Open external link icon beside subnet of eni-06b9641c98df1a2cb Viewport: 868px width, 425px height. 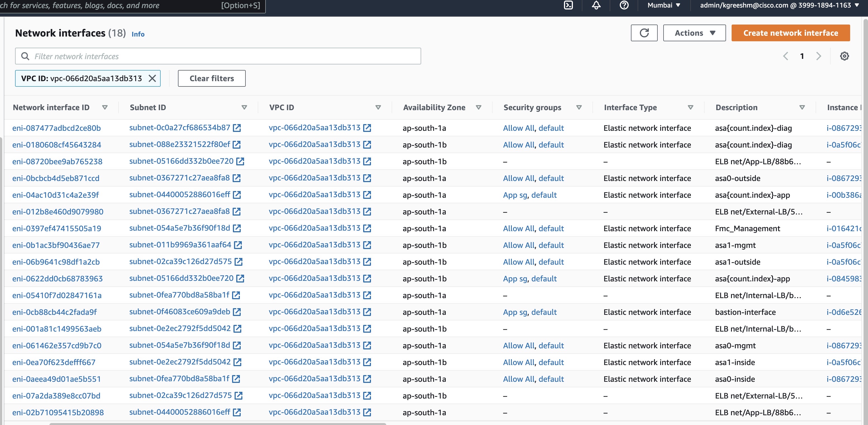(238, 262)
